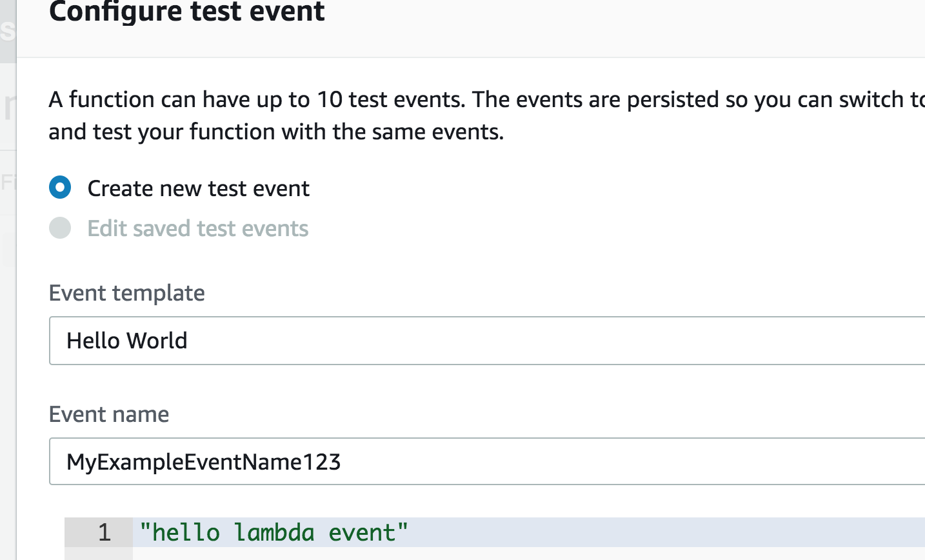The image size is (925, 560).
Task: Select the 'Edit saved test events' radio button
Action: [x=59, y=228]
